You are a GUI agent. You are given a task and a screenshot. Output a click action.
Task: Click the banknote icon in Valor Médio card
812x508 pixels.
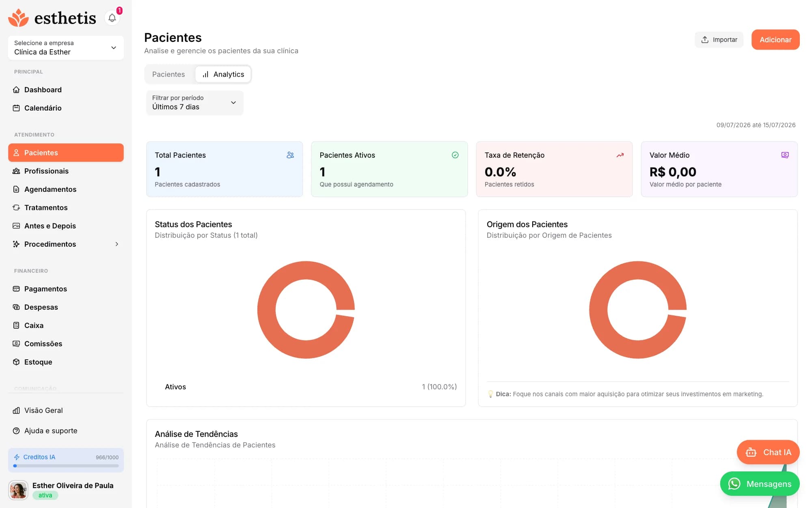785,155
